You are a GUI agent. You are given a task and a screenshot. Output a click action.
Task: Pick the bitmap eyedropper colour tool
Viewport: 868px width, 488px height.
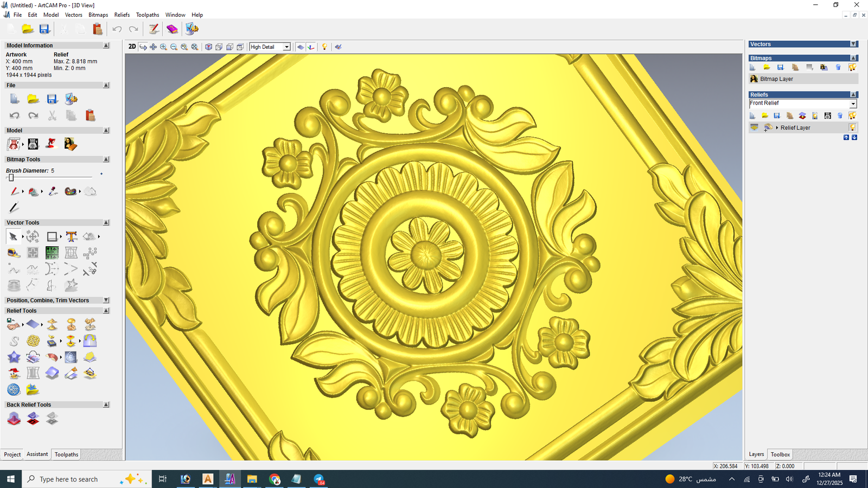tap(53, 191)
